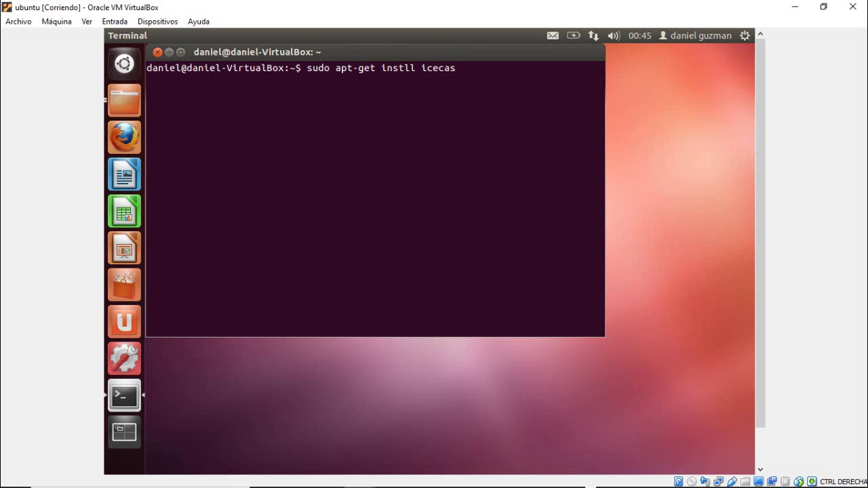Open the clock showing 00:45
This screenshot has width=868, height=488.
(x=639, y=36)
